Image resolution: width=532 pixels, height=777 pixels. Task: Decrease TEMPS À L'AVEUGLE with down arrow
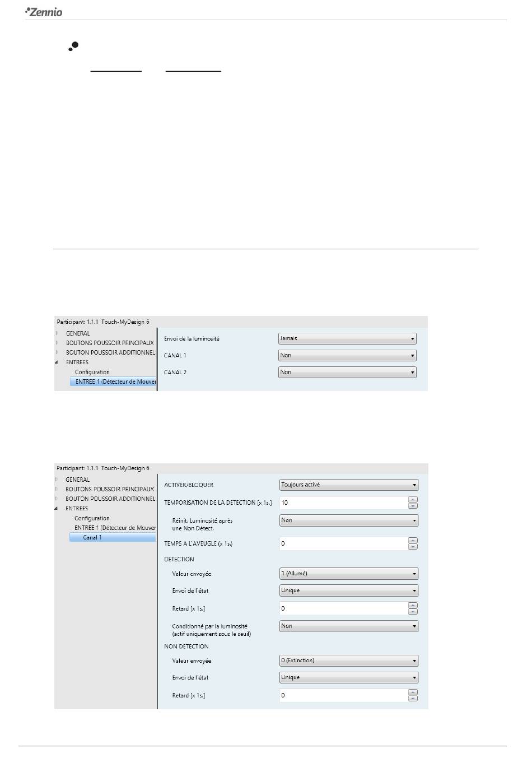pyautogui.click(x=413, y=547)
